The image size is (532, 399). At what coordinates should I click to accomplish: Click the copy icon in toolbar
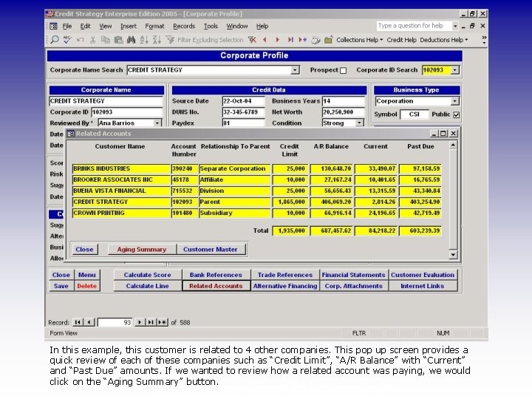tap(106, 40)
